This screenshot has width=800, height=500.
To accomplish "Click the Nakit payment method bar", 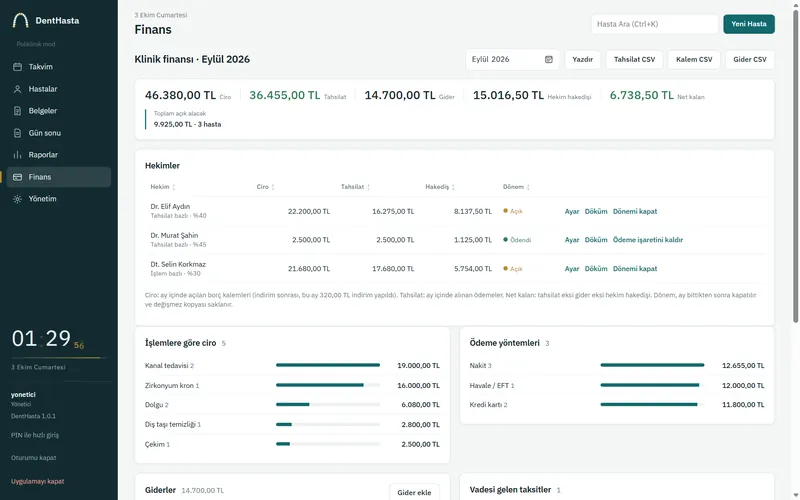I will 653,365.
